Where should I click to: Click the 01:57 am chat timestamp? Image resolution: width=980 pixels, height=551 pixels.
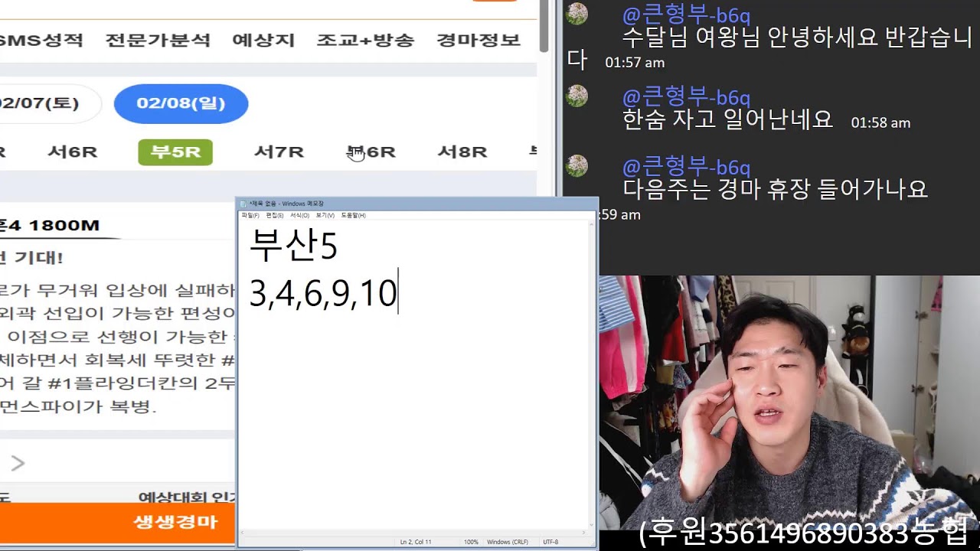click(635, 63)
